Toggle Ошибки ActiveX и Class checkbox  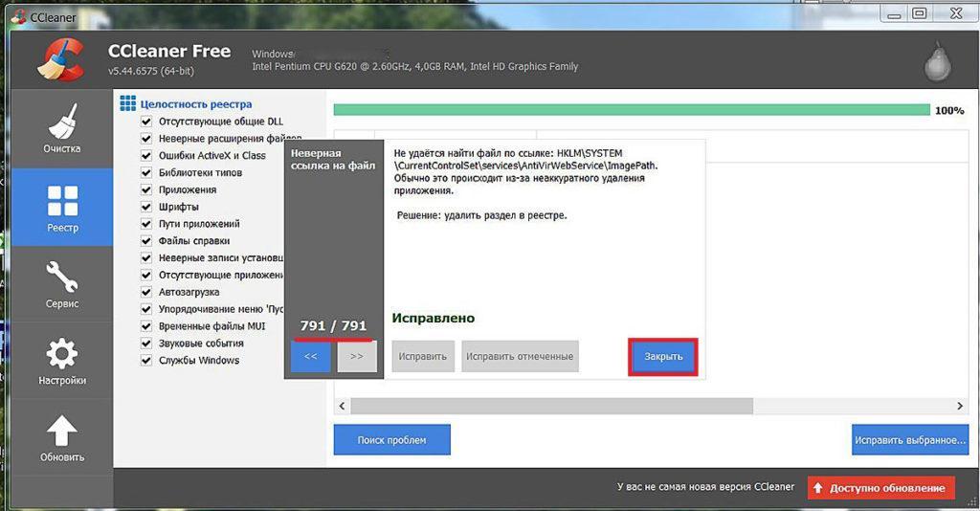coord(146,156)
